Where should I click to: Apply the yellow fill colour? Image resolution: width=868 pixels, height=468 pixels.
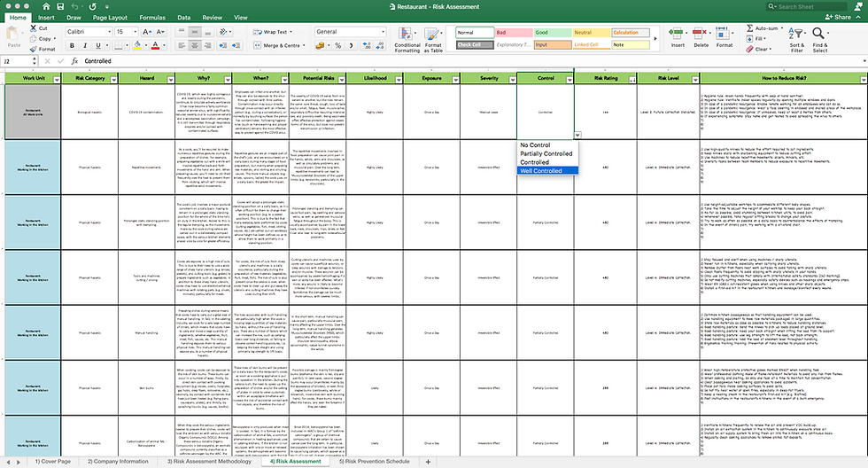click(136, 45)
